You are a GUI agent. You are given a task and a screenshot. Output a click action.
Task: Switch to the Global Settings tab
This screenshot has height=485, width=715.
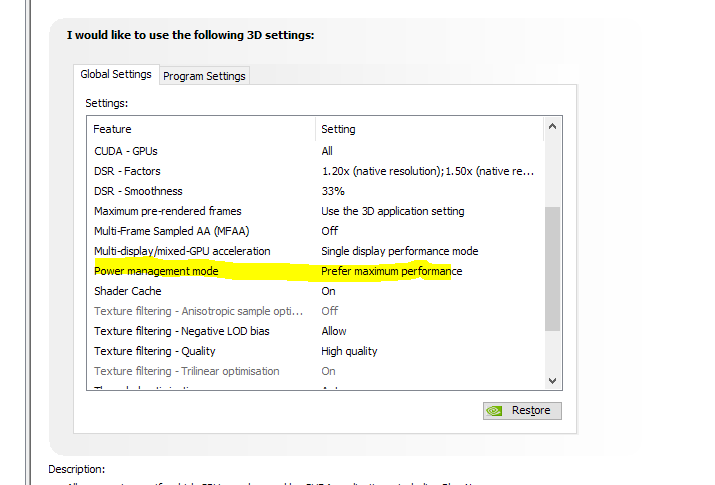pos(116,74)
